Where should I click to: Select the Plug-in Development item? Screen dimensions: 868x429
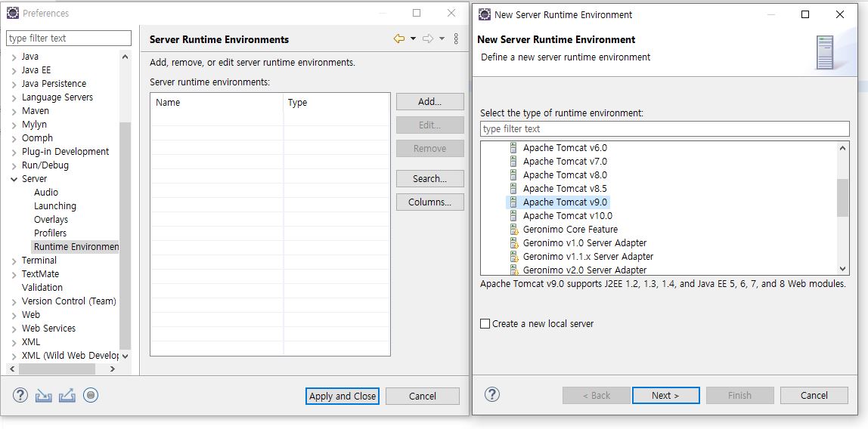coord(65,152)
